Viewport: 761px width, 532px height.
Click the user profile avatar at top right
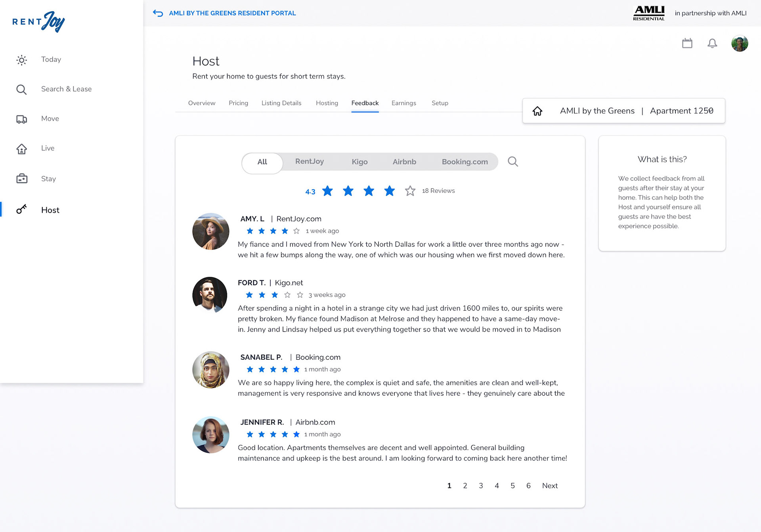coord(739,44)
